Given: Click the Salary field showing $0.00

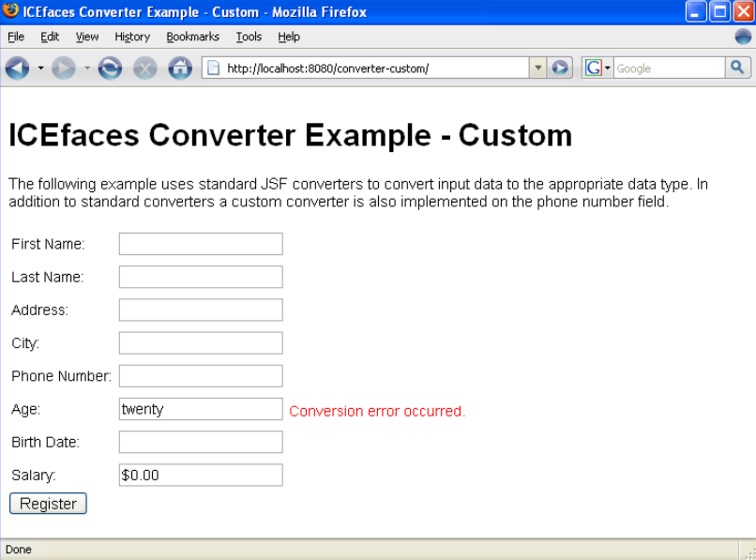Looking at the screenshot, I should pyautogui.click(x=201, y=476).
